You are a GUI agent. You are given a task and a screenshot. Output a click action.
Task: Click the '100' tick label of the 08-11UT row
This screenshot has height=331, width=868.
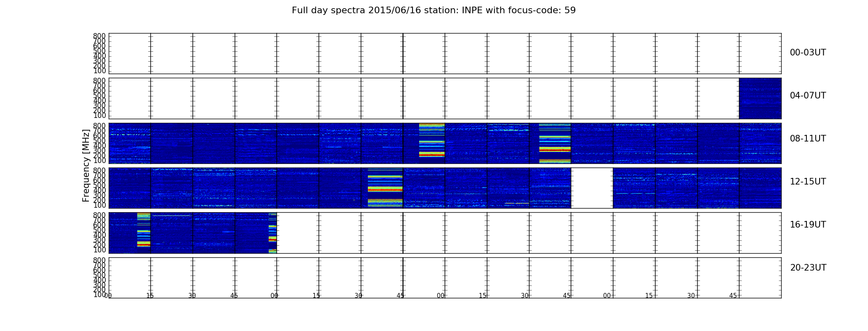point(99,161)
